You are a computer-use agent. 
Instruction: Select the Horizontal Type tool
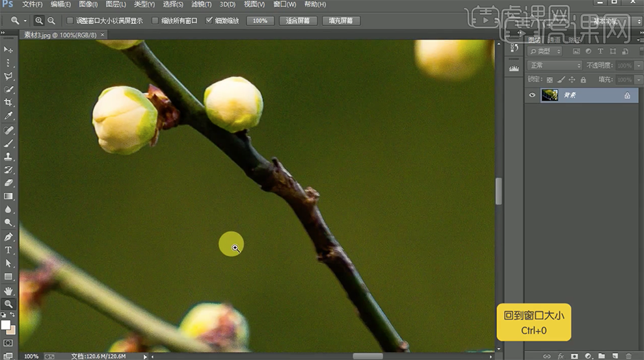point(8,250)
